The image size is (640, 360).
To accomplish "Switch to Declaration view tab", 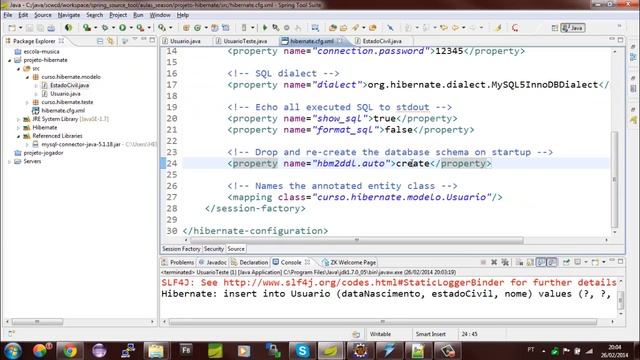I will (249, 262).
